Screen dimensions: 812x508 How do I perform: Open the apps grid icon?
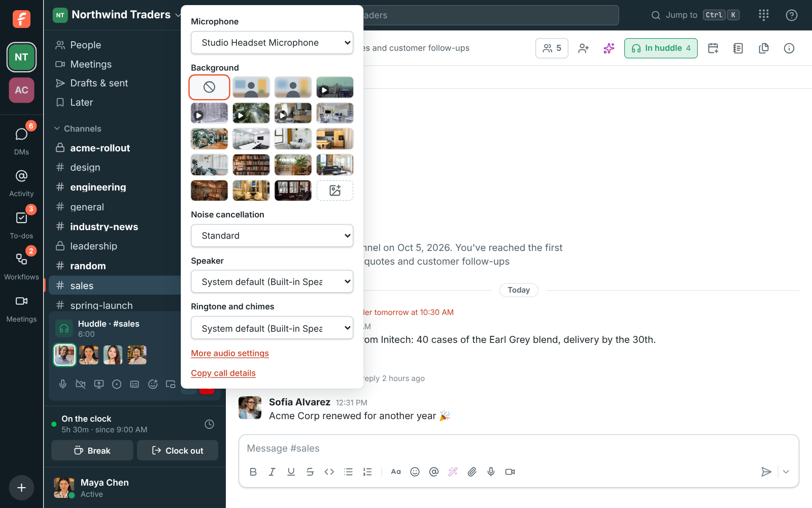point(764,15)
